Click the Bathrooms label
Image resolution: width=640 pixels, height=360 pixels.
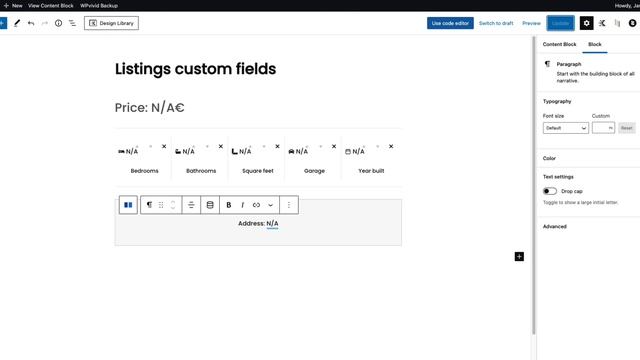[201, 171]
